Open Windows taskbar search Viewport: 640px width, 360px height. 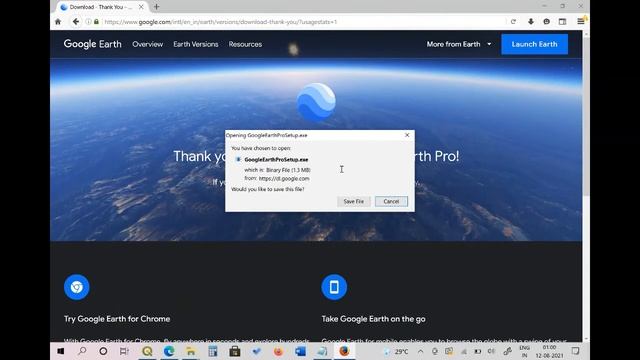pos(82,351)
